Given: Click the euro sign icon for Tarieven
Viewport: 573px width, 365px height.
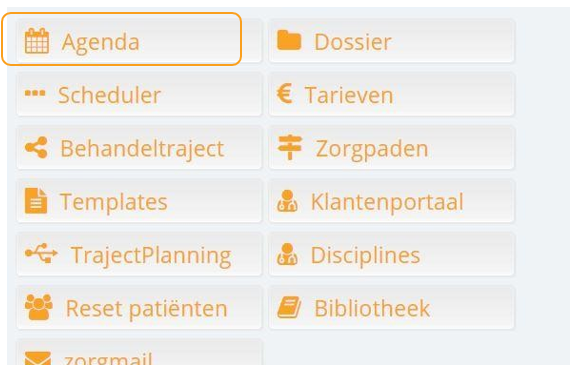Looking at the screenshot, I should pyautogui.click(x=284, y=94).
